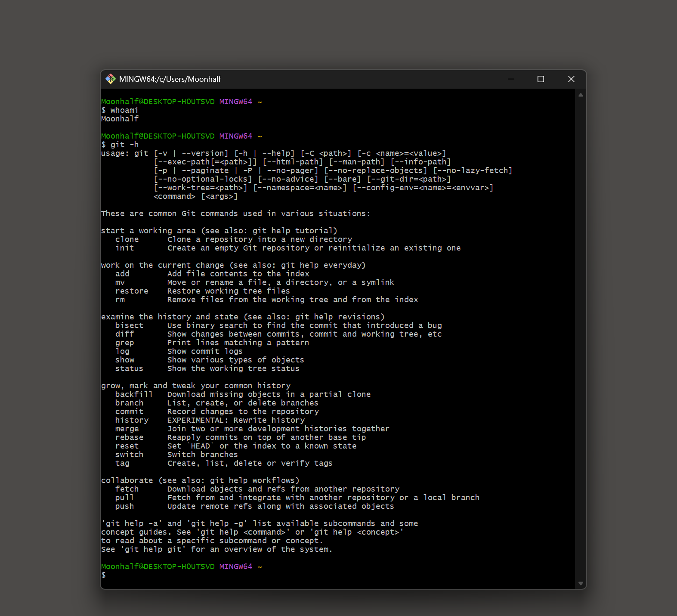
Task: Click the 'show' command row
Action: (210, 360)
